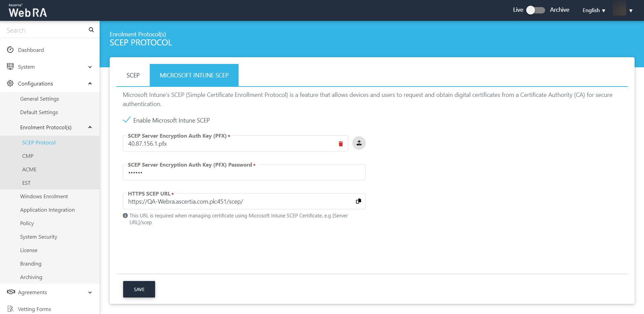This screenshot has width=644, height=314.
Task: Go to EST protocol settings
Action: [x=26, y=183]
